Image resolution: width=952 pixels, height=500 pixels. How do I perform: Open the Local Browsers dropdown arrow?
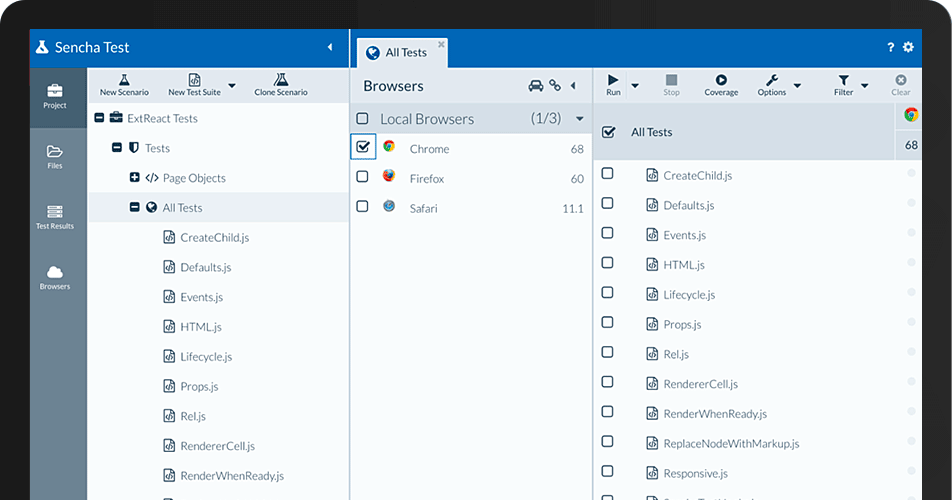pos(580,119)
